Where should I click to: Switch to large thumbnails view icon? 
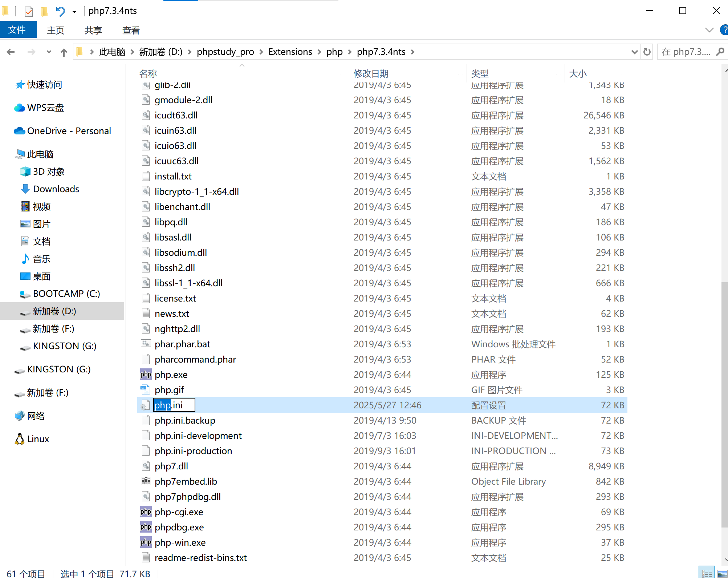tap(722, 573)
